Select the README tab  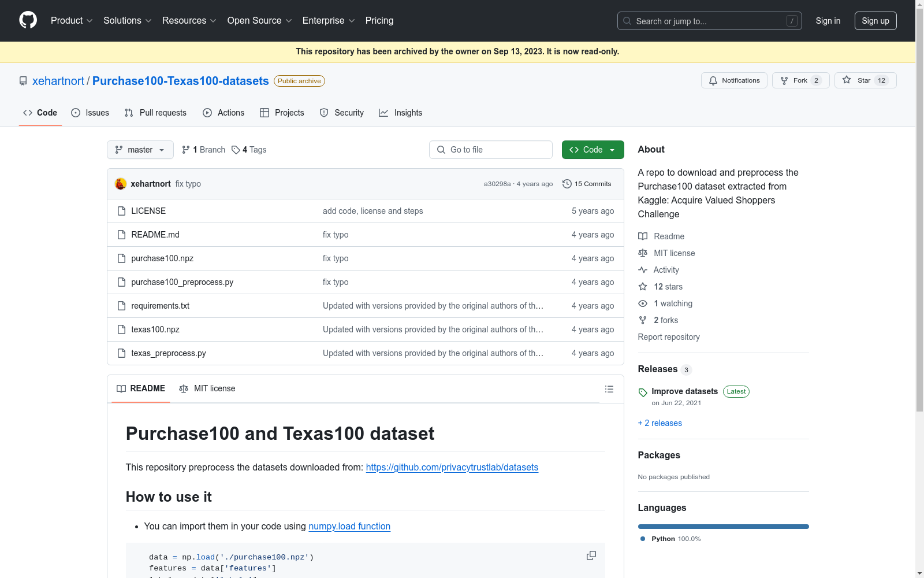pos(141,388)
